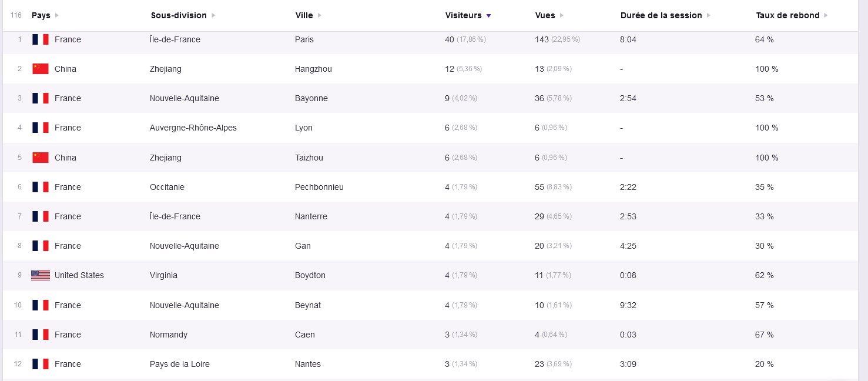Screen dimensions: 868x381
Task: Click the France flag in Bayonne row
Action: [x=41, y=98]
